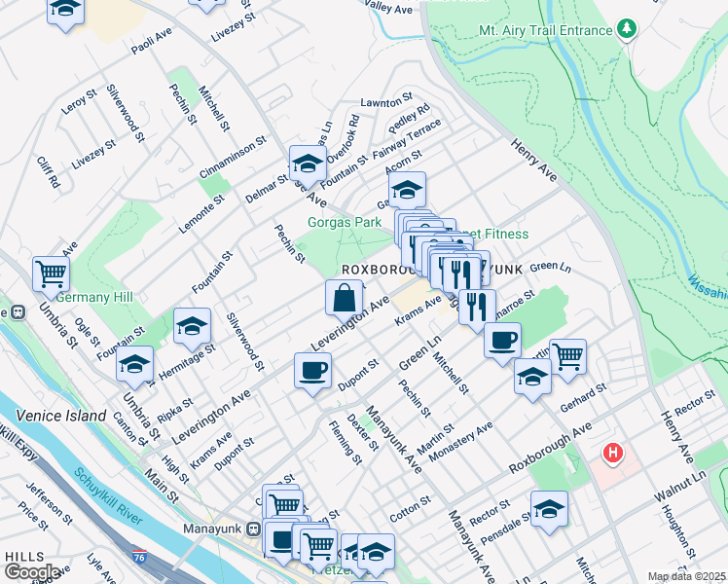Click the Overlook Rd label
The image size is (728, 584).
[344, 139]
